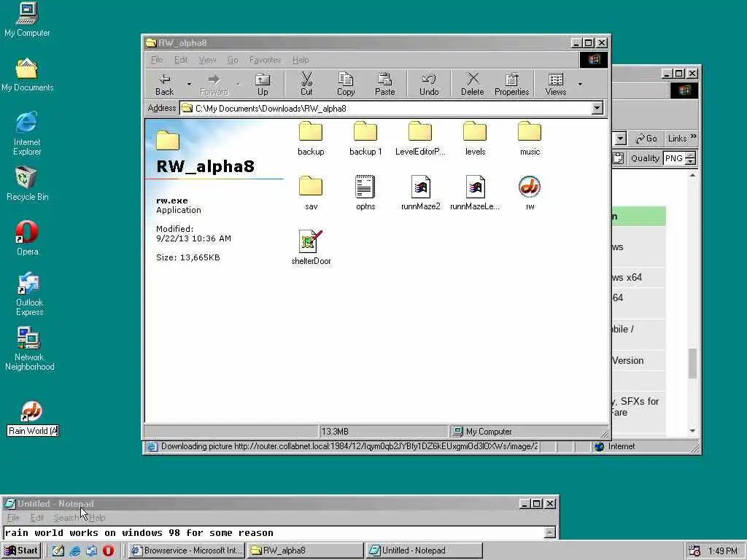Click the icon left of Quality label
This screenshot has width=747, height=560.
619,158
